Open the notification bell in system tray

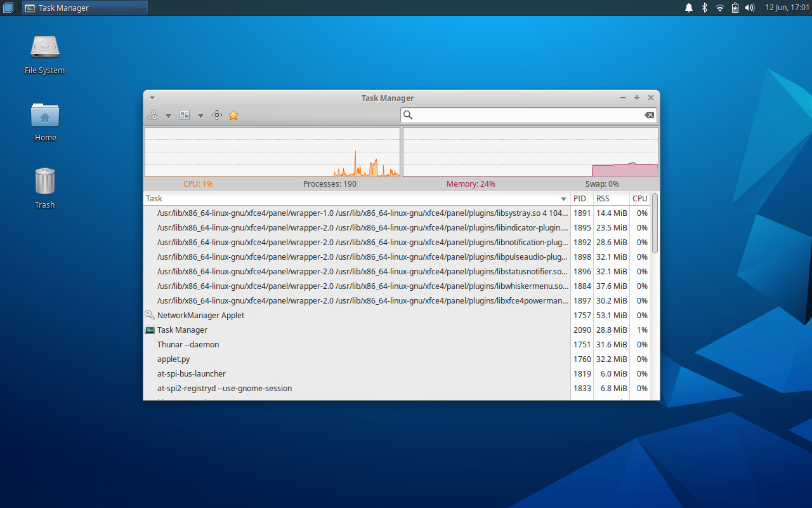[689, 8]
